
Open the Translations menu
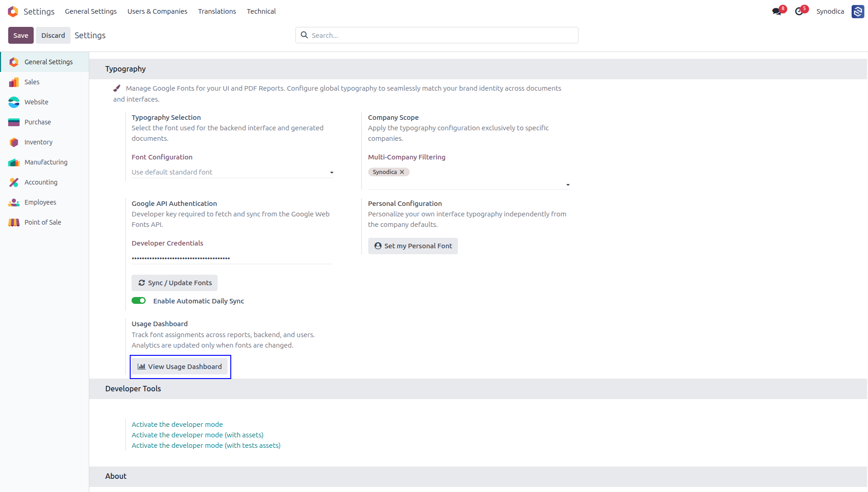click(x=217, y=11)
